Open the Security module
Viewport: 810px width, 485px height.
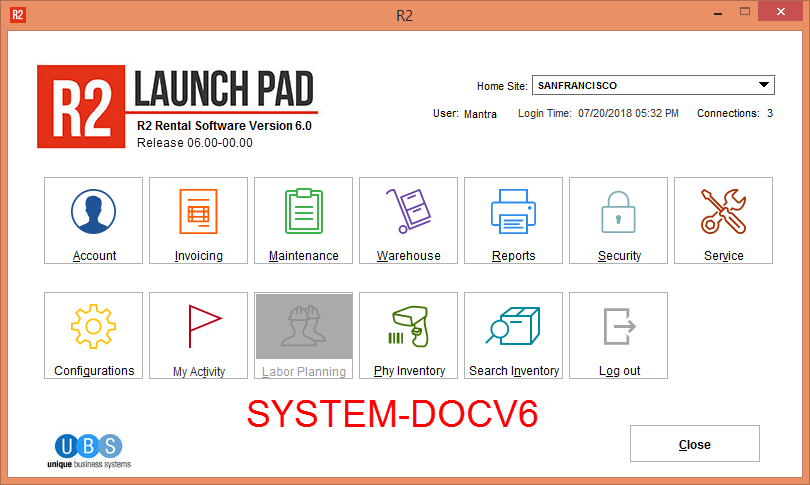click(618, 221)
